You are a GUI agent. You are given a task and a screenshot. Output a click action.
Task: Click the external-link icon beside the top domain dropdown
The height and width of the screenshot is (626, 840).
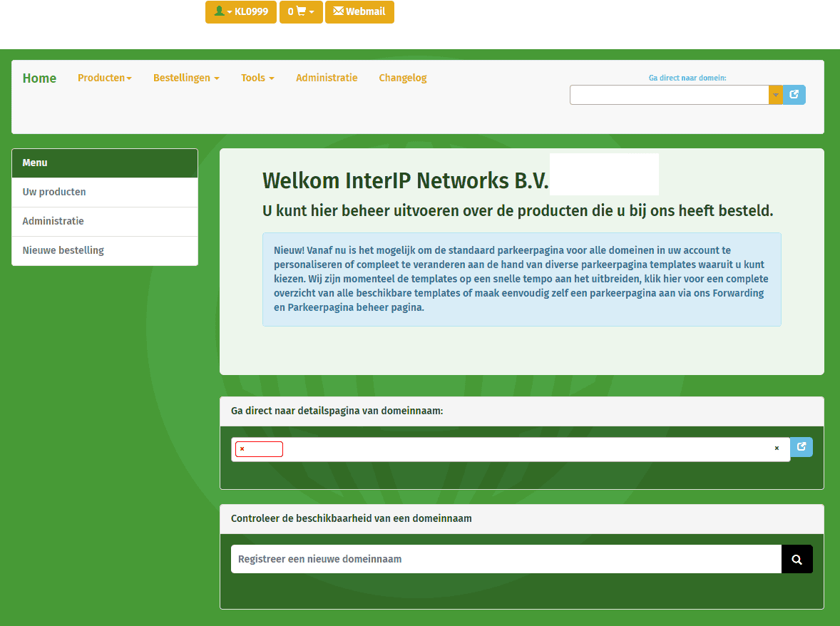[x=794, y=95]
